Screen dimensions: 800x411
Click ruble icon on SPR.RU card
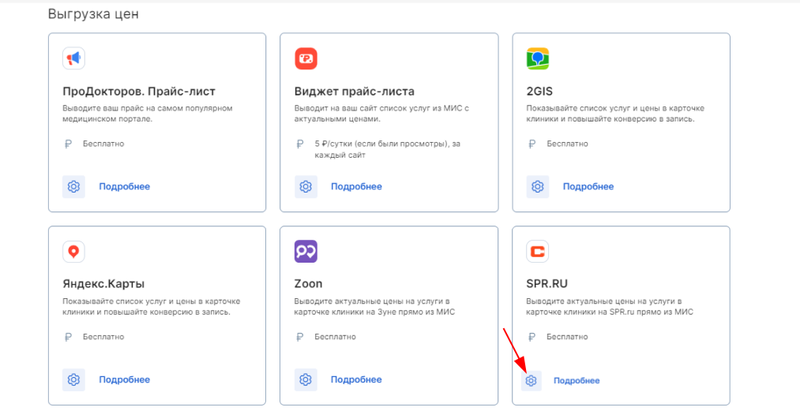pyautogui.click(x=532, y=337)
